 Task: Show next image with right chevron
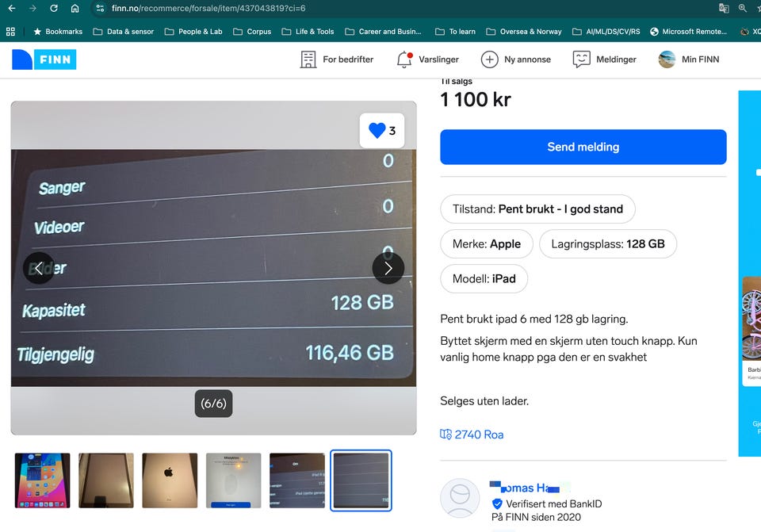(388, 268)
